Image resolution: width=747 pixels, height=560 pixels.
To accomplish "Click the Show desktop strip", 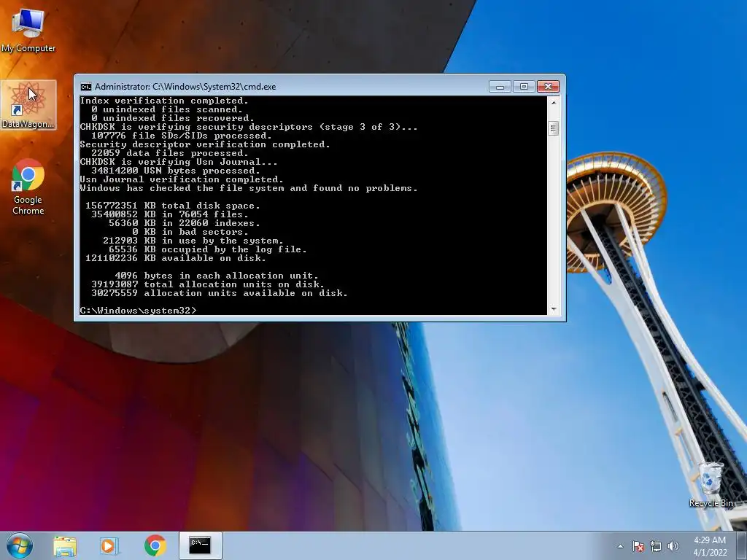I will click(742, 545).
